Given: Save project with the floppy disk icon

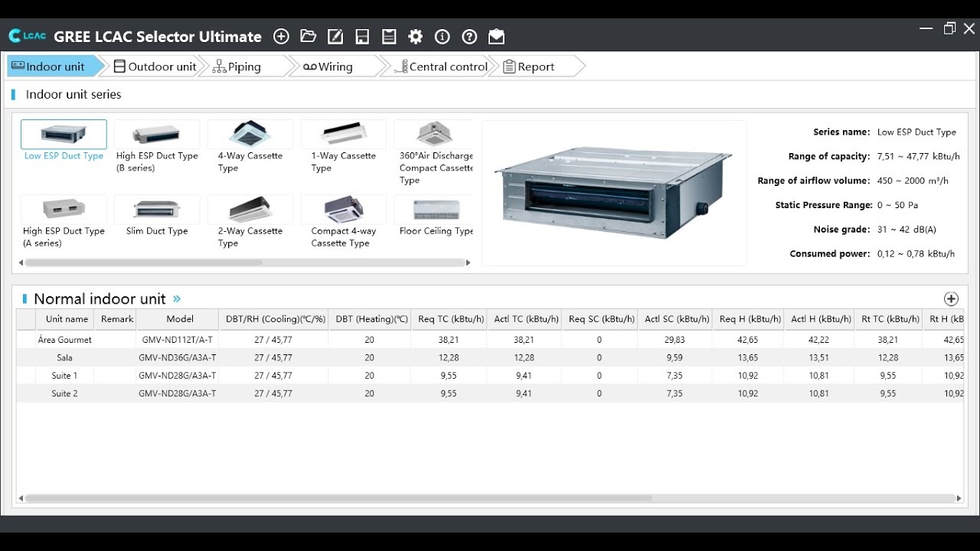Looking at the screenshot, I should click(x=362, y=37).
